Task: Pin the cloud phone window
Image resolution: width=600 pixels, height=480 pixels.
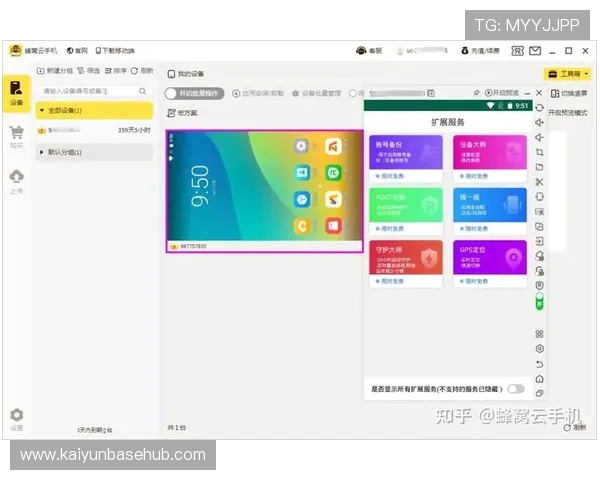Action: click(x=476, y=93)
